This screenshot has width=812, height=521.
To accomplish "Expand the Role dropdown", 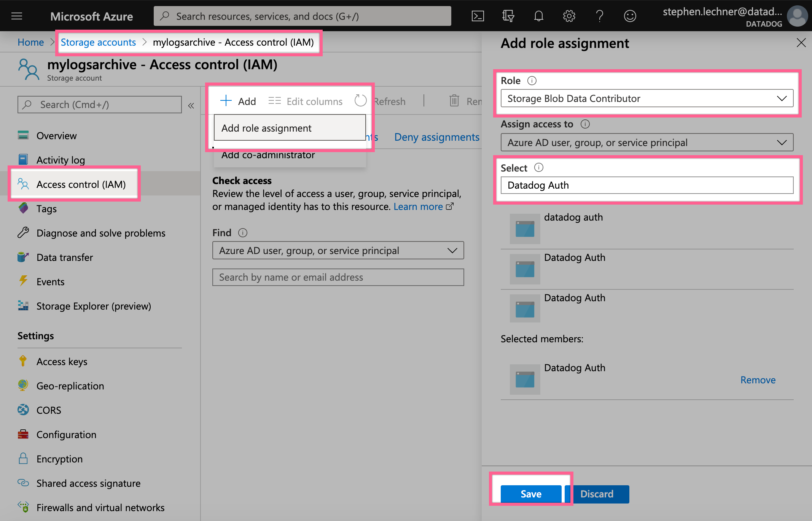I will coord(647,98).
